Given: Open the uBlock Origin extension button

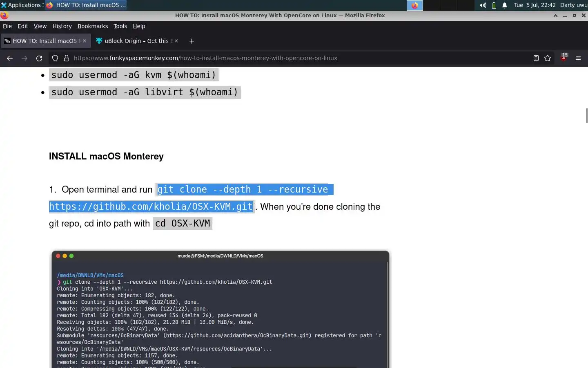Looking at the screenshot, I should coord(564,57).
